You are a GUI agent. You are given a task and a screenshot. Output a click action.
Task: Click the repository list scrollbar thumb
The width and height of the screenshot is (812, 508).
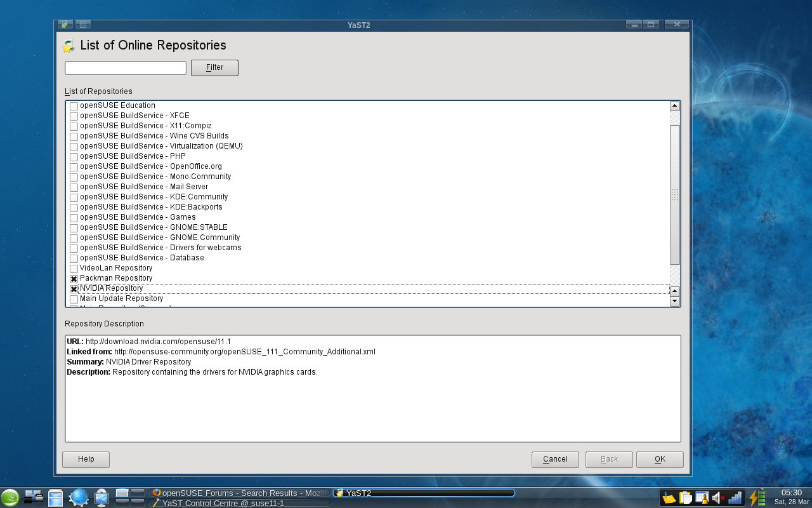point(675,194)
